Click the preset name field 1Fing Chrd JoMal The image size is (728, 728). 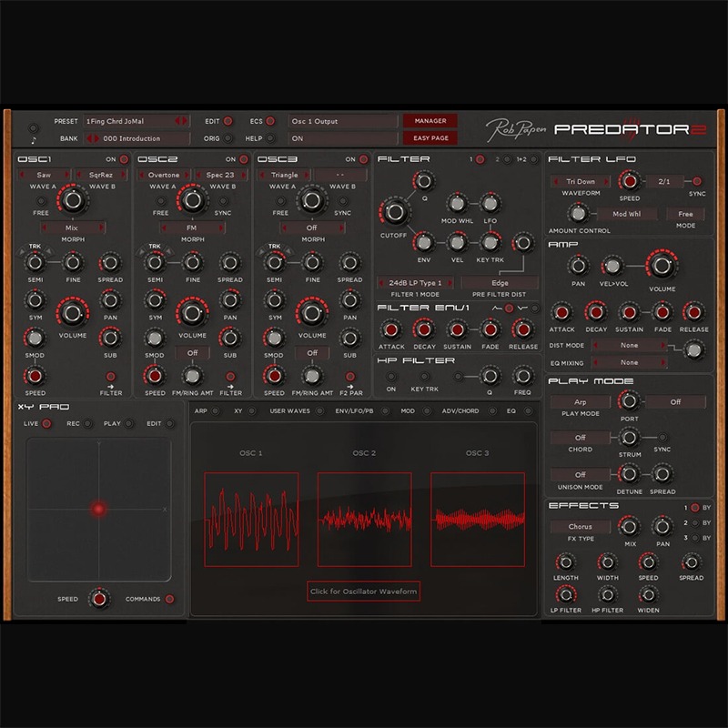pos(136,121)
